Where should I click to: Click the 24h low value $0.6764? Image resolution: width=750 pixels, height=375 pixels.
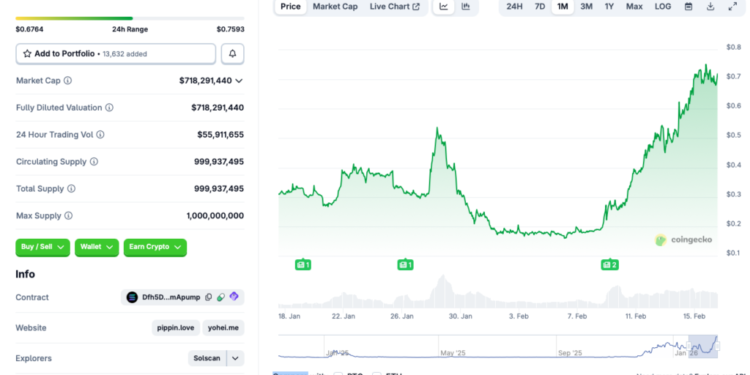pyautogui.click(x=30, y=29)
